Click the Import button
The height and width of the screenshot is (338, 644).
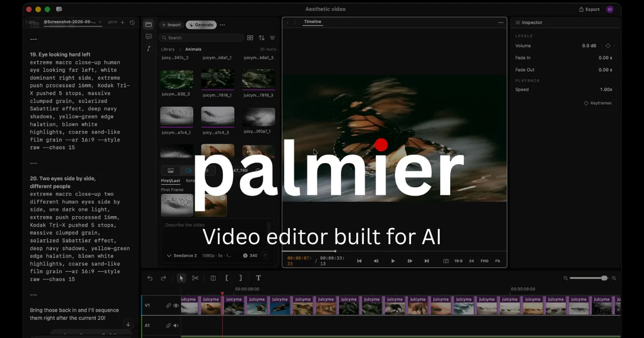click(171, 25)
